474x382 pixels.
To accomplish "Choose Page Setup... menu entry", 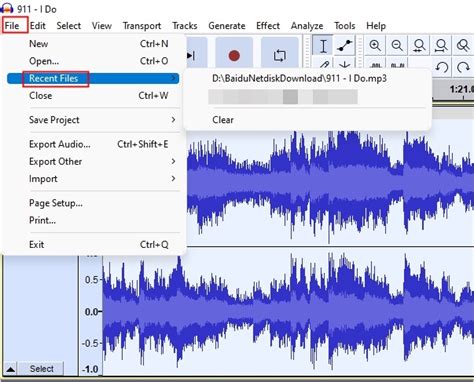I will 93,203.
